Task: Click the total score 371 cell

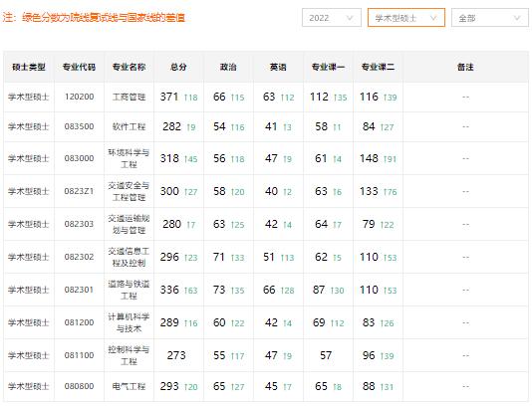Action: point(178,97)
